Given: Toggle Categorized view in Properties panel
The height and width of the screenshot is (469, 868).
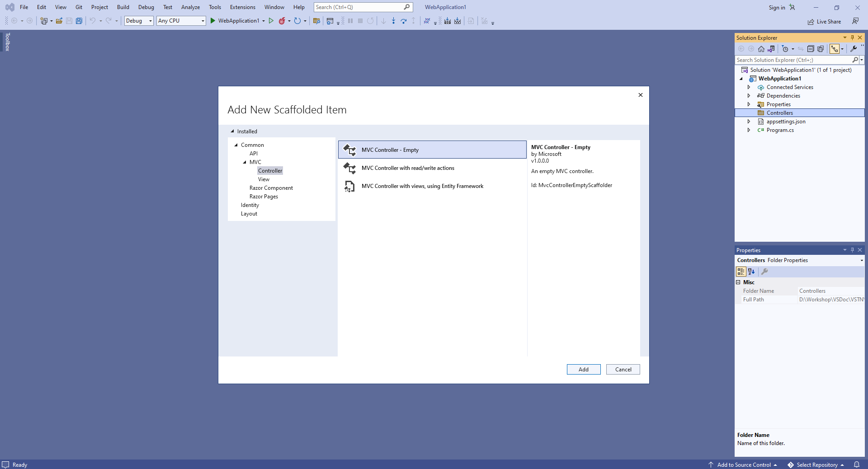Looking at the screenshot, I should coord(741,272).
